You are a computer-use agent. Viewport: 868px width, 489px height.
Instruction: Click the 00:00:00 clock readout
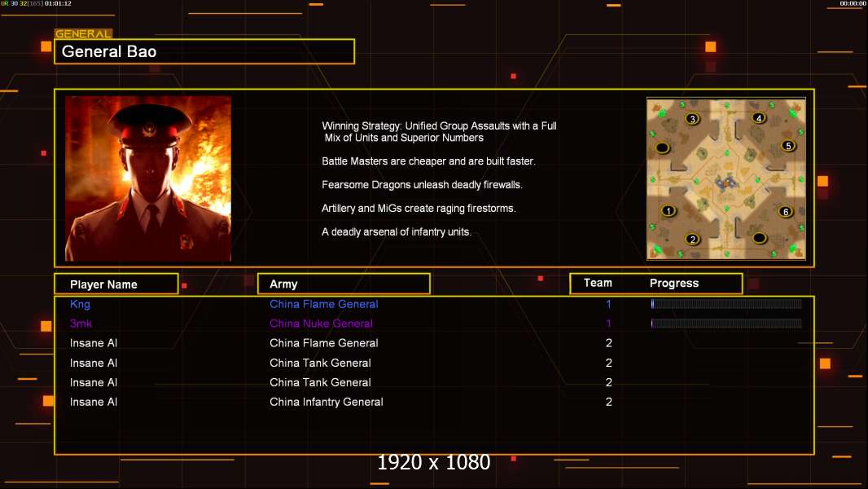point(853,3)
